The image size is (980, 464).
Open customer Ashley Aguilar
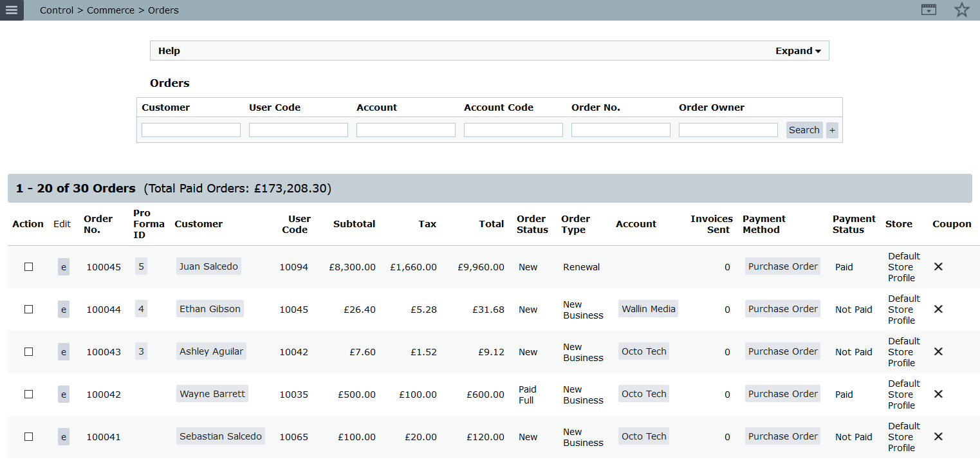[x=211, y=351]
